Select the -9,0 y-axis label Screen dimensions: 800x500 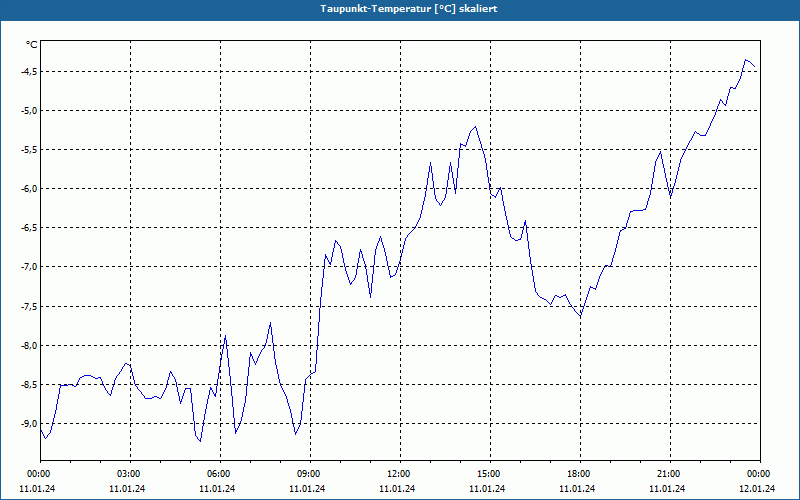click(29, 423)
